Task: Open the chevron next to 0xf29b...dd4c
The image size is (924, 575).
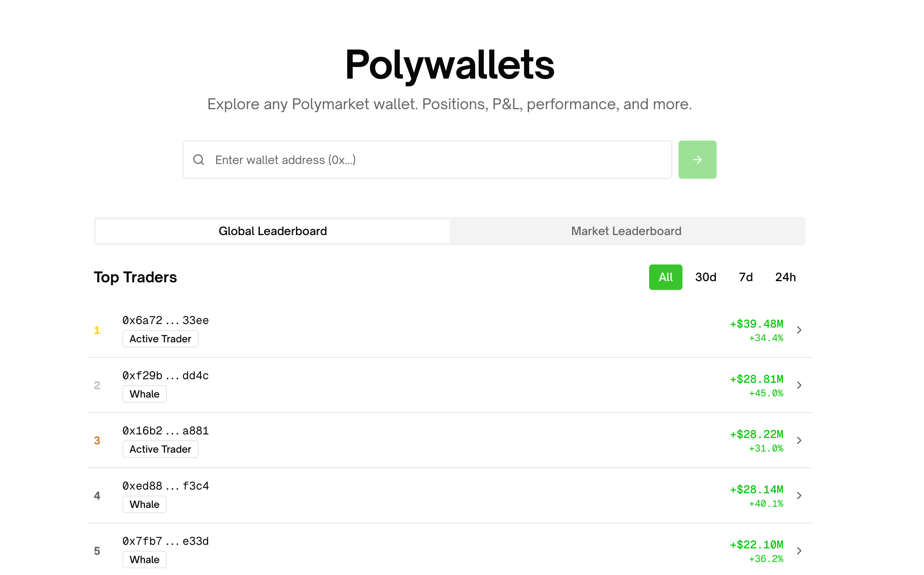Action: click(799, 385)
